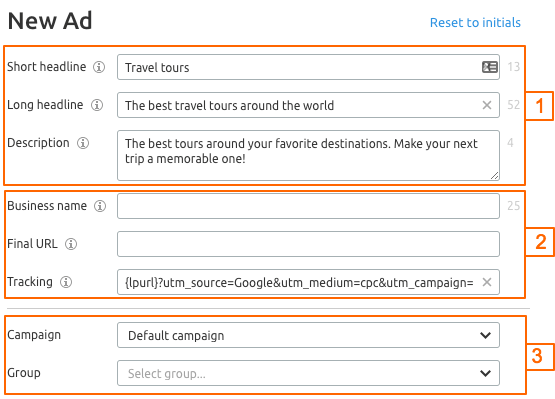Viewport: 555px width, 399px height.
Task: Click the Business name label
Action: tap(47, 206)
